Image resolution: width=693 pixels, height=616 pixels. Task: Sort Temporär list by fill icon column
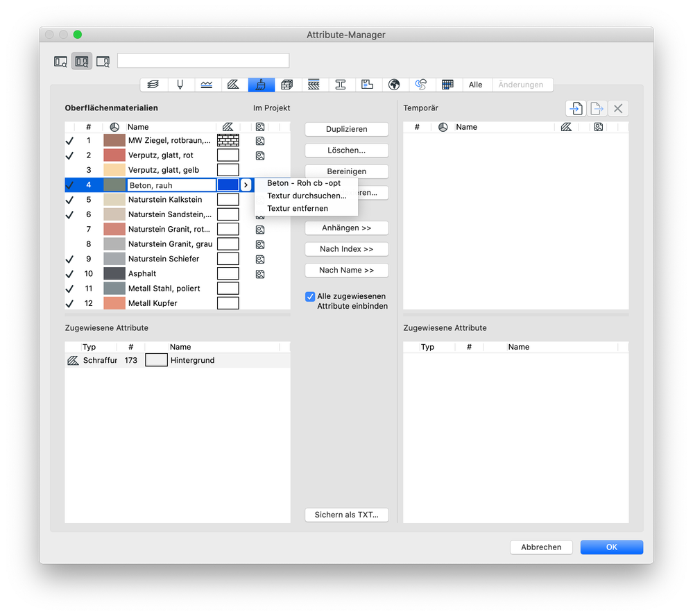(566, 127)
